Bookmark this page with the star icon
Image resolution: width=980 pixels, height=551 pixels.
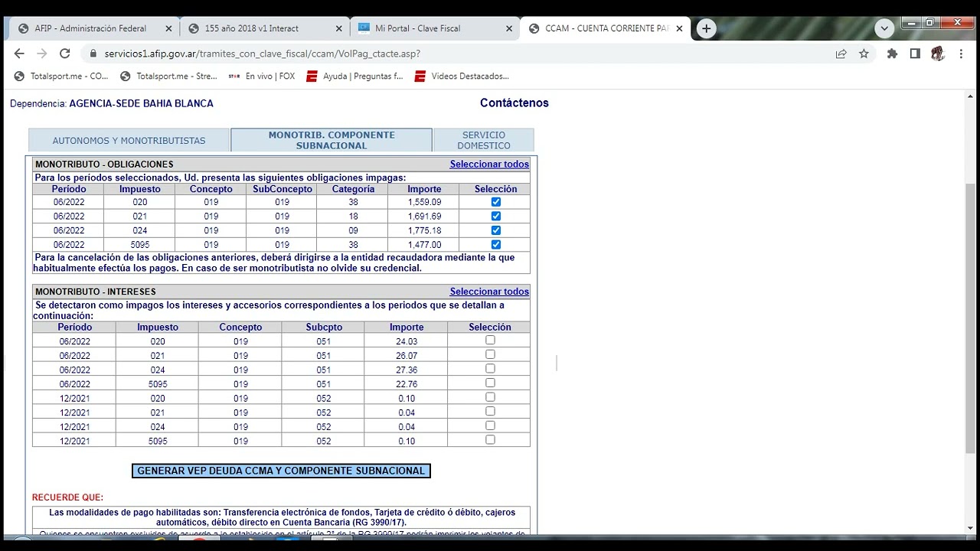point(864,54)
